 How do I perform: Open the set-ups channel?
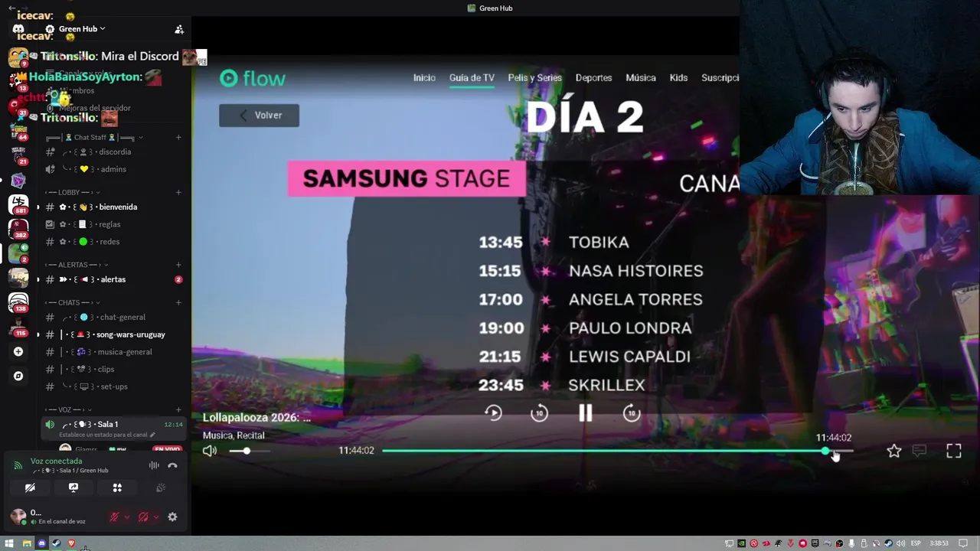(x=113, y=386)
